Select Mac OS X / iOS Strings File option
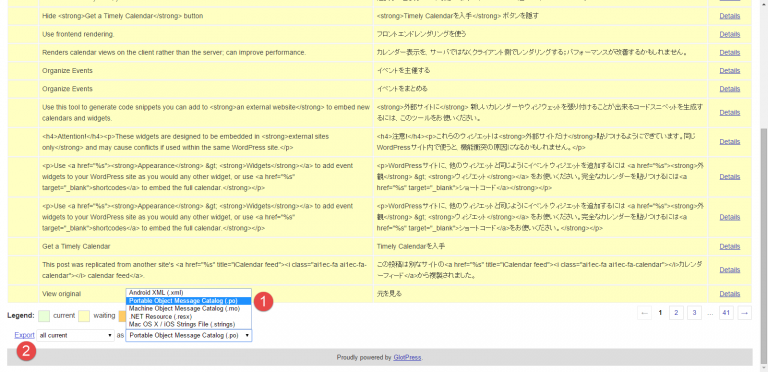 coord(189,324)
